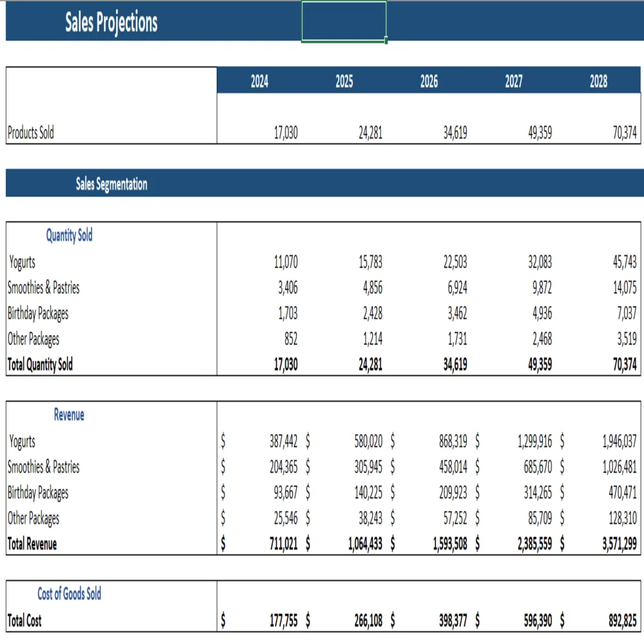644x644 pixels.
Task: Click Yogurts revenue cell for 2028
Action: click(x=619, y=442)
